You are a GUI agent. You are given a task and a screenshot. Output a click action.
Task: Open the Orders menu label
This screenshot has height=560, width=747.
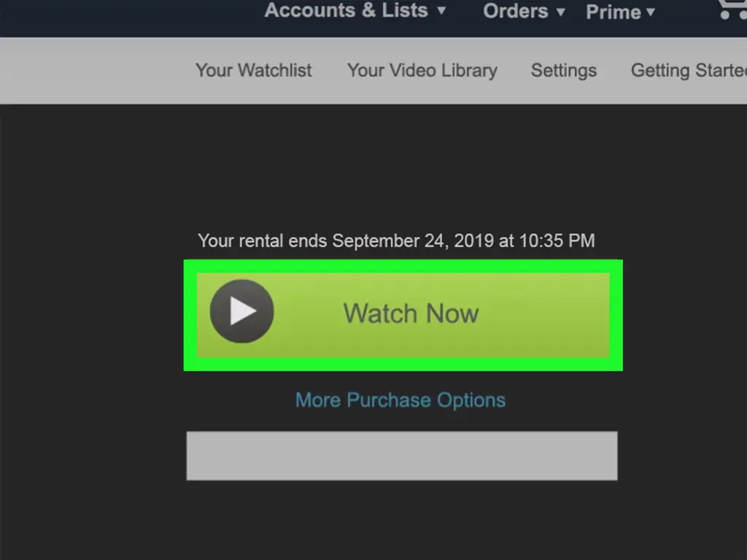tap(516, 11)
